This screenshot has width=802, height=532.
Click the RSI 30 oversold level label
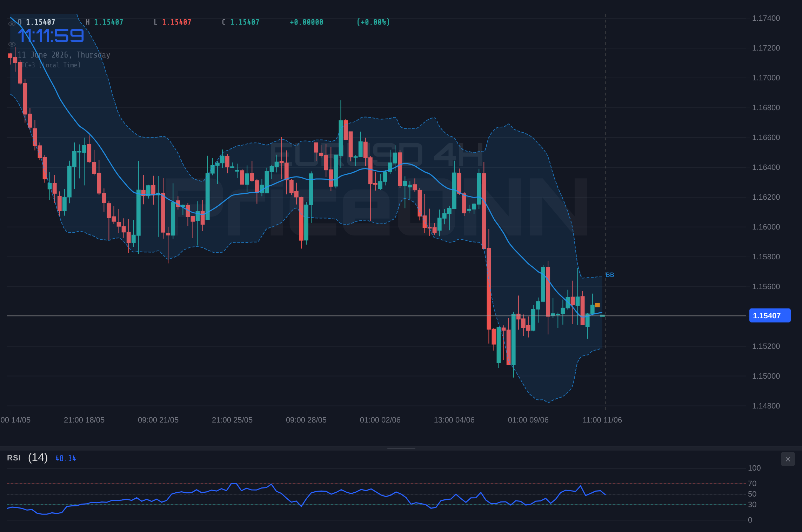tap(752, 505)
